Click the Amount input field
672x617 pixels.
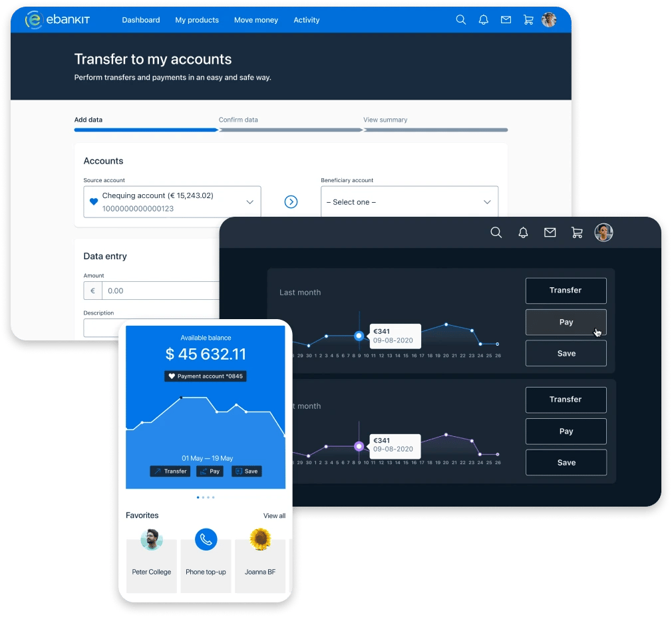tap(160, 291)
